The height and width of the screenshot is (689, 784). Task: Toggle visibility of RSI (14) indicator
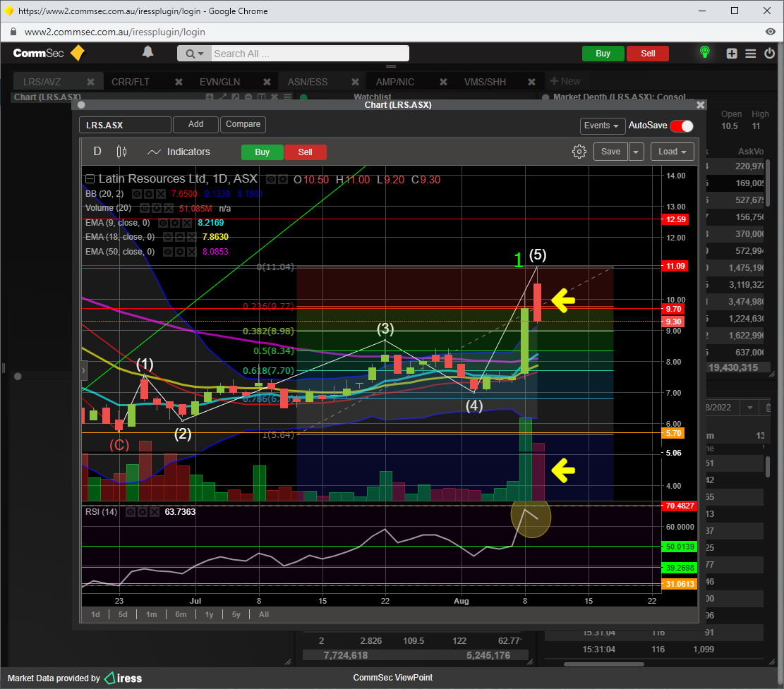click(131, 512)
